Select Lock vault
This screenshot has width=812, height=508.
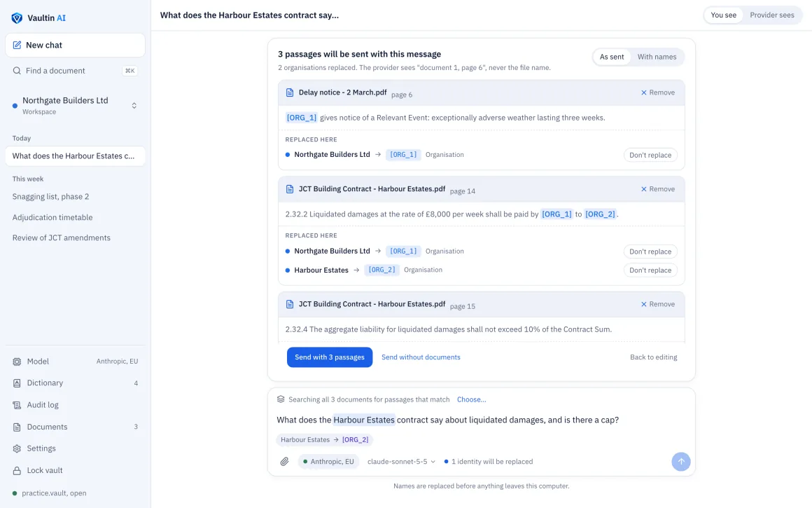tap(75, 471)
